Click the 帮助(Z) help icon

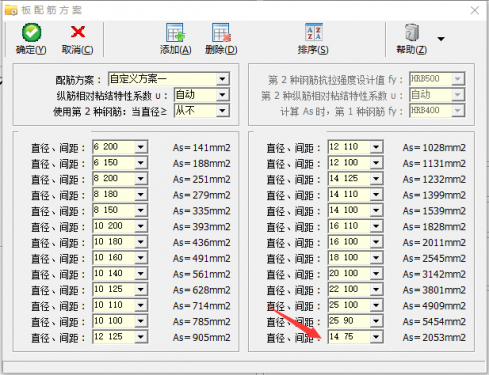[412, 32]
